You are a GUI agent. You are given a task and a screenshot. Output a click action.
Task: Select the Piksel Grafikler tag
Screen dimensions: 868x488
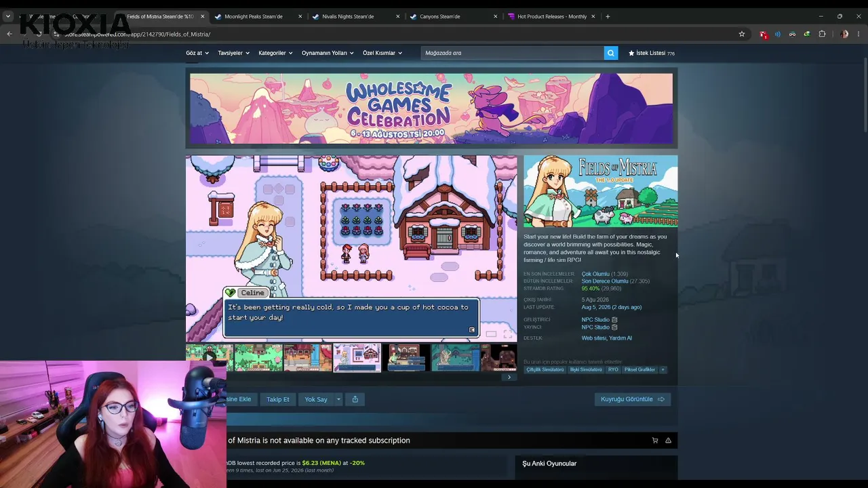(639, 369)
